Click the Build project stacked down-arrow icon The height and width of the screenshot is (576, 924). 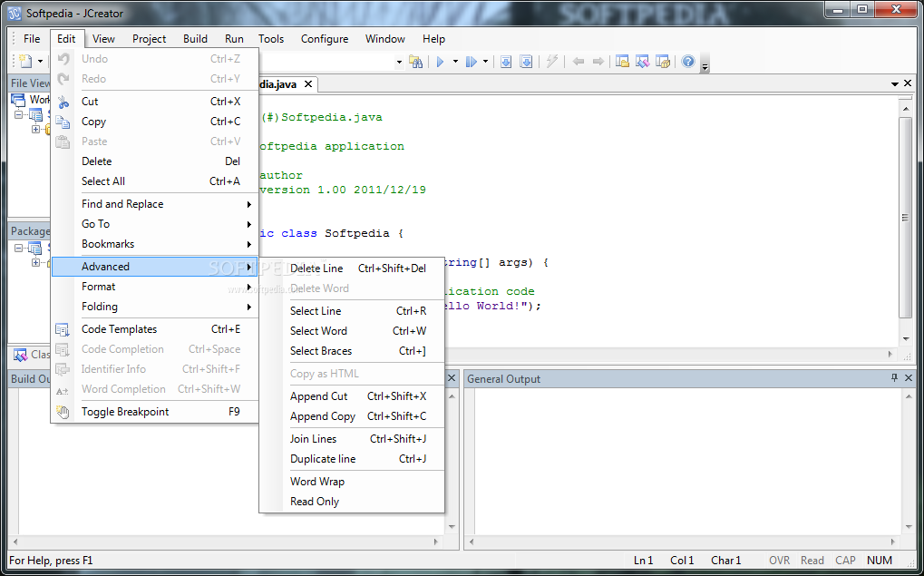click(x=526, y=62)
